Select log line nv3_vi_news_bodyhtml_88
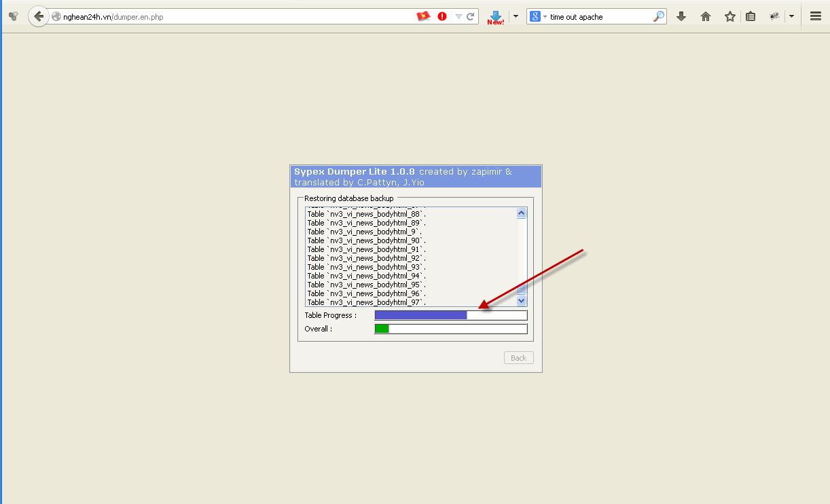The image size is (830, 504). 367,214
